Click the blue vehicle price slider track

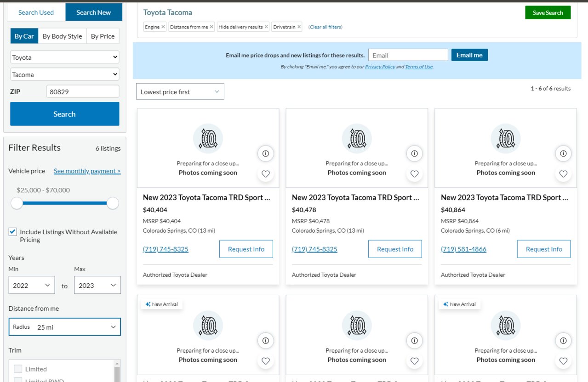[x=65, y=203]
